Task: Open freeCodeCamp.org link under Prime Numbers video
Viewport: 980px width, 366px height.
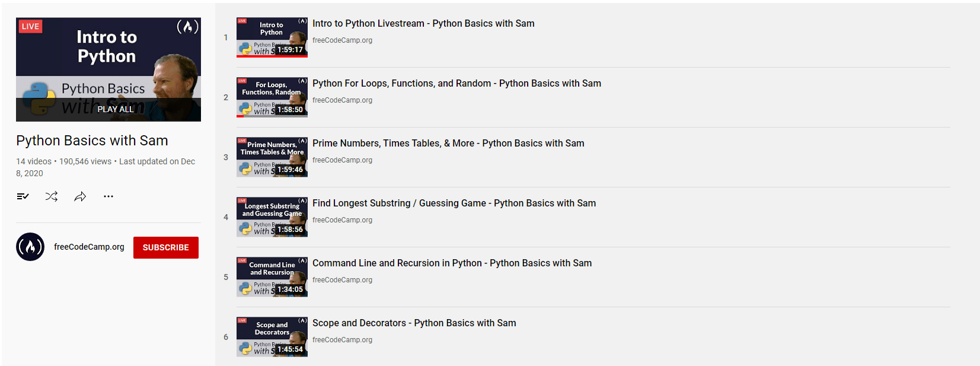Action: click(x=342, y=160)
